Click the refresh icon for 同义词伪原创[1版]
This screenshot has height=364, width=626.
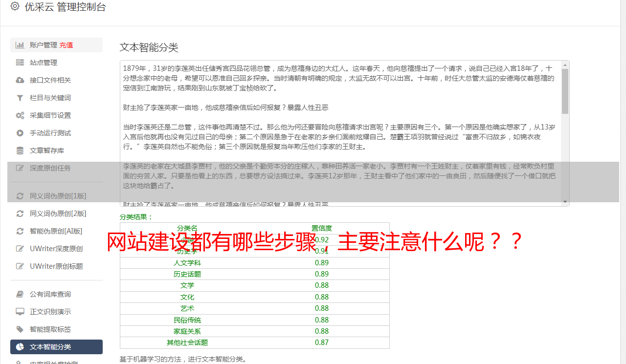pyautogui.click(x=20, y=196)
